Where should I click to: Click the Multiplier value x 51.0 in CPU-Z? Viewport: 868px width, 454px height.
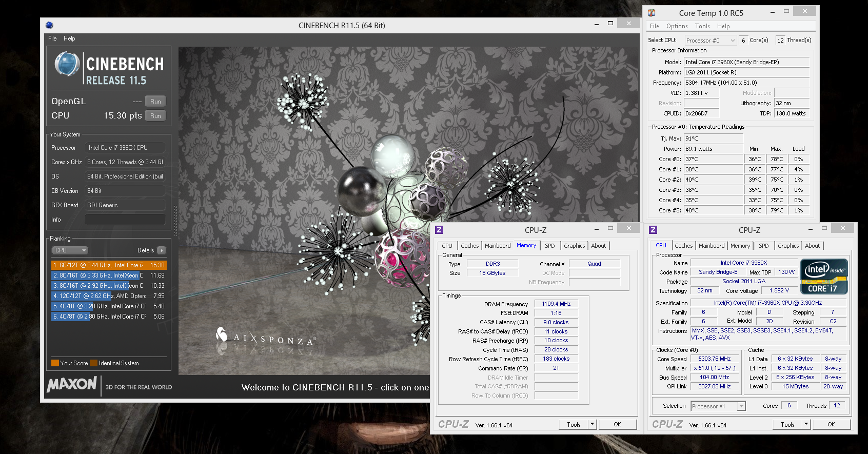715,368
